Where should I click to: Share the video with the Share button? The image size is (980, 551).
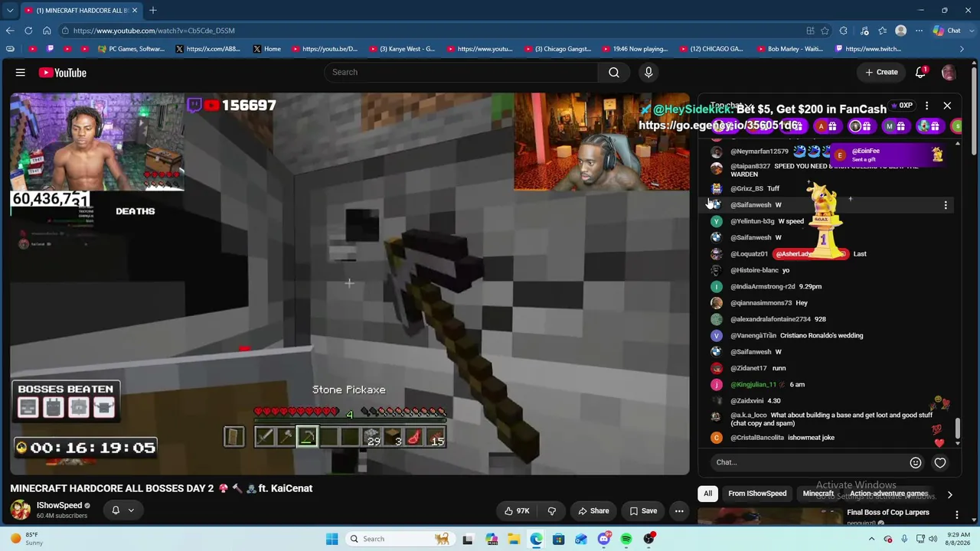pos(593,510)
